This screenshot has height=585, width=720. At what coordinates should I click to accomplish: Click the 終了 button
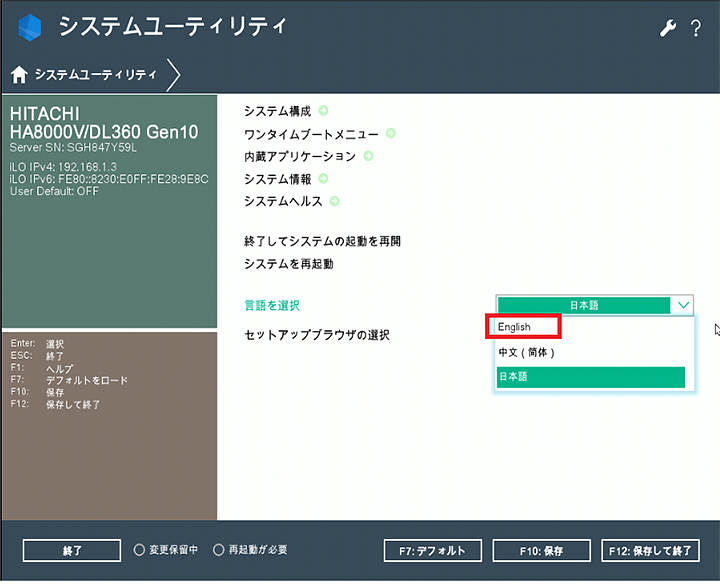point(72,551)
